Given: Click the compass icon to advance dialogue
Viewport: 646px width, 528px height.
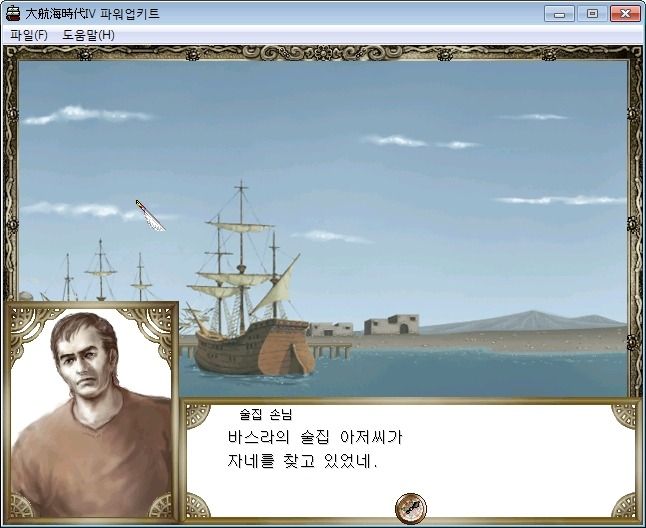Looking at the screenshot, I should tap(410, 508).
